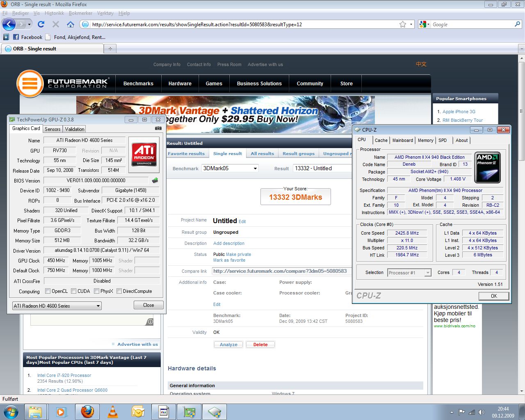Open Google search engine selector icon
The image size is (525, 420).
(x=424, y=24)
